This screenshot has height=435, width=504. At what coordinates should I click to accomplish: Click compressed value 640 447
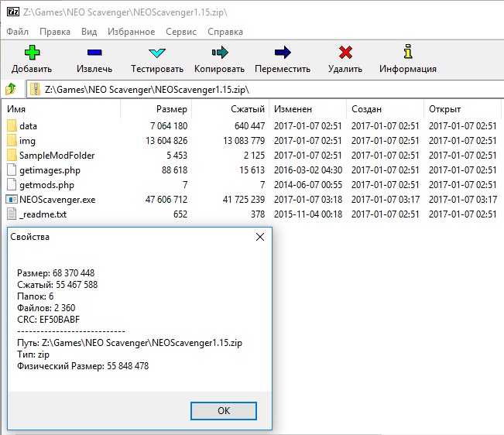click(x=249, y=126)
